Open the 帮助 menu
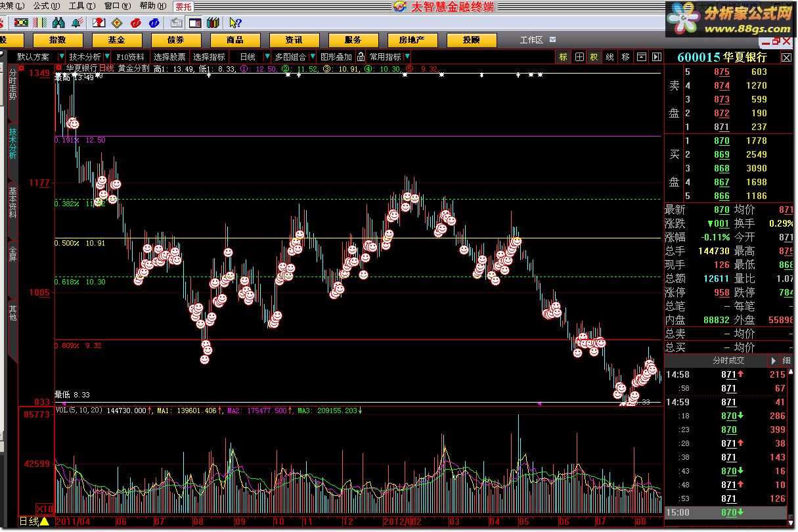This screenshot has height=532, width=798. coord(152,6)
